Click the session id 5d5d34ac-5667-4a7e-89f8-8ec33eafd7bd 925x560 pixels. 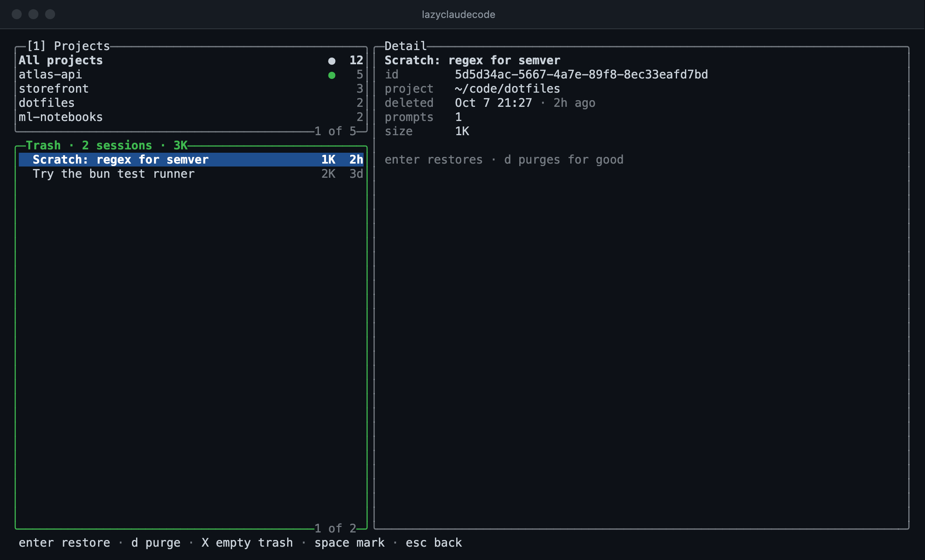pyautogui.click(x=581, y=75)
